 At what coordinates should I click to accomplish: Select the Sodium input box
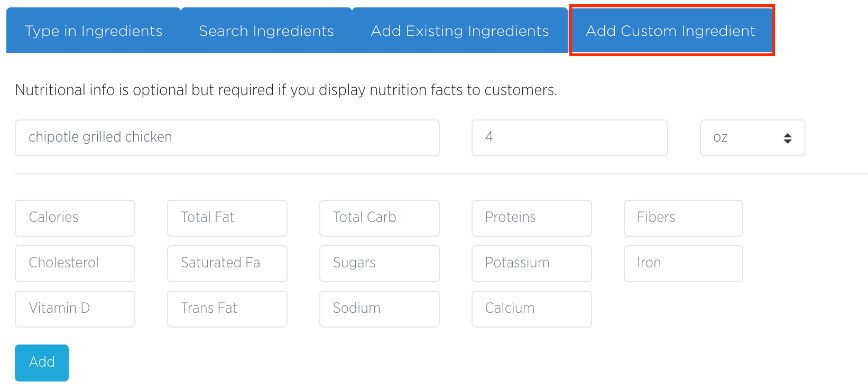(380, 309)
